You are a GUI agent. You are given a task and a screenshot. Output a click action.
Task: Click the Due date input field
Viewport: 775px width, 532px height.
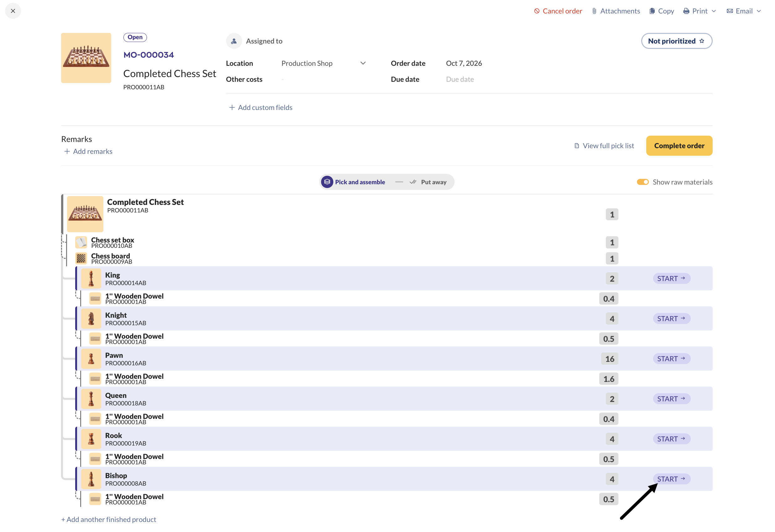coord(460,79)
